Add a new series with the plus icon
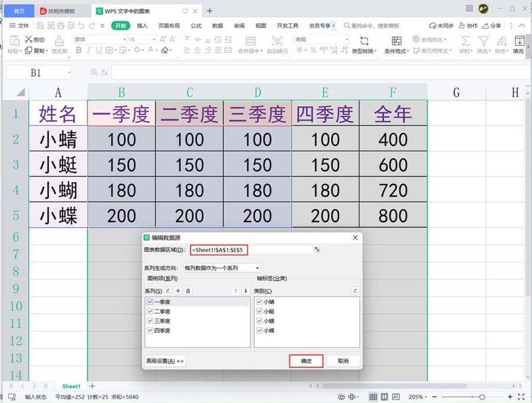 (x=178, y=291)
